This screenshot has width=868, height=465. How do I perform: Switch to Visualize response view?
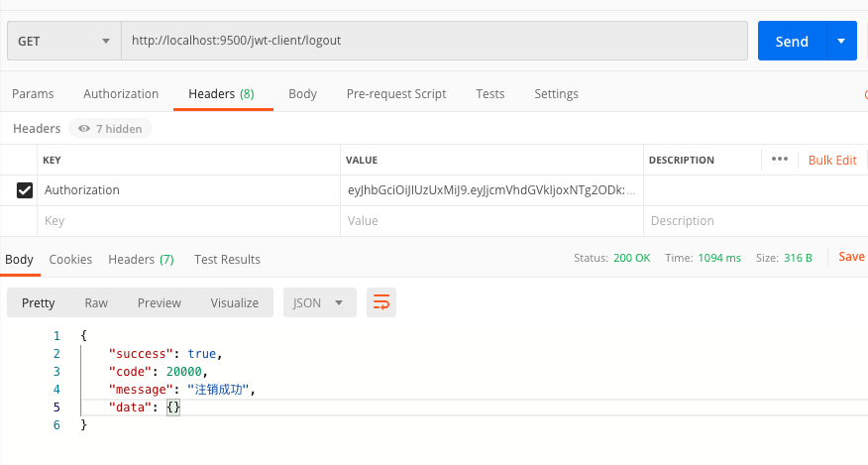(234, 303)
